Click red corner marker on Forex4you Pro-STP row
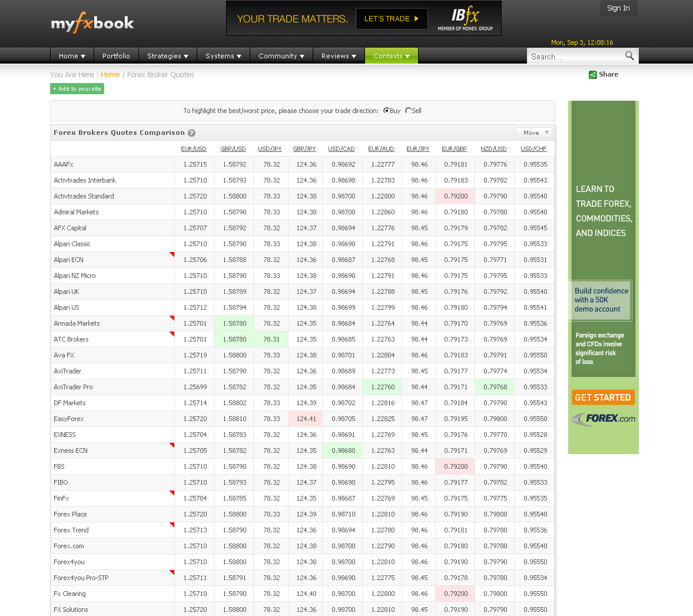The width and height of the screenshot is (693, 616). click(172, 572)
